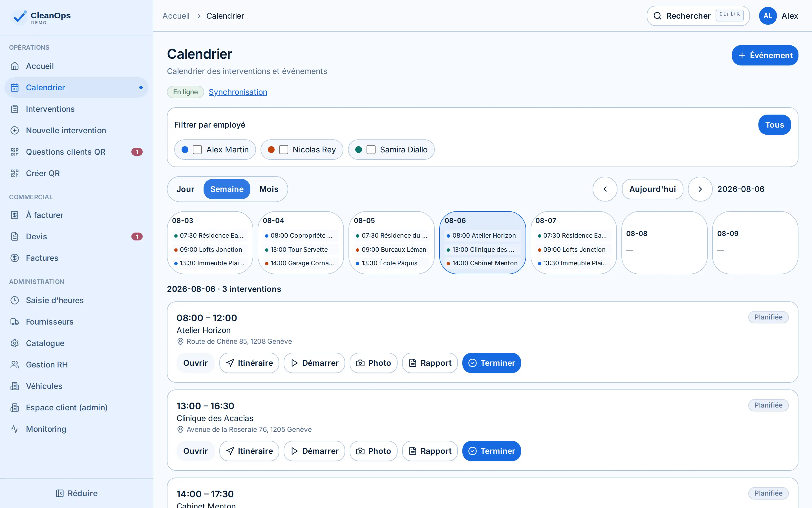Open Interventions in the sidebar
Image resolution: width=812 pixels, height=508 pixels.
76,109
